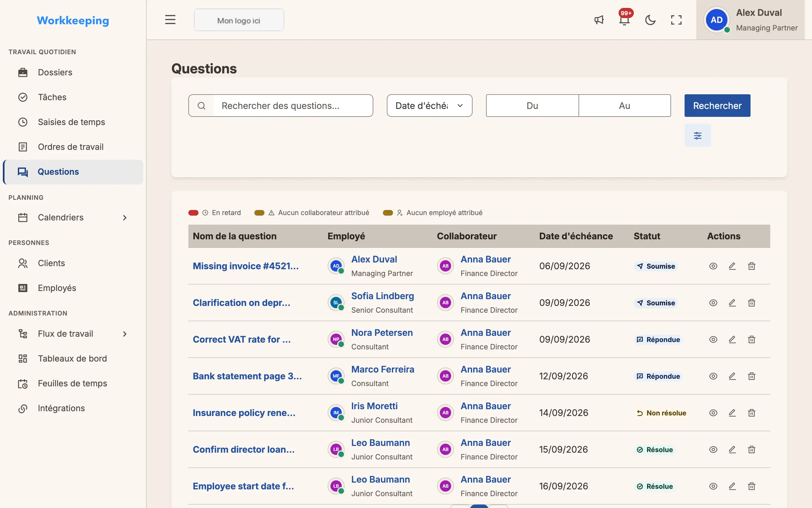Click the Rechercher button

(x=717, y=106)
